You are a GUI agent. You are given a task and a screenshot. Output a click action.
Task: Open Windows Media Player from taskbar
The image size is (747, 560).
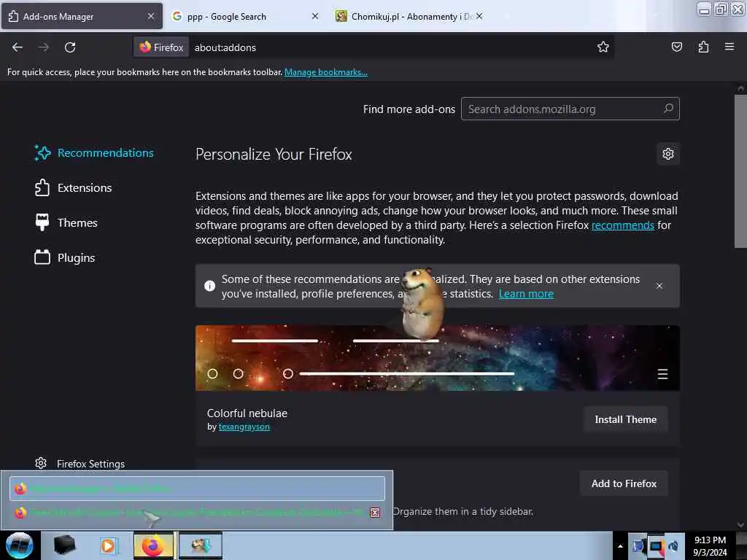(x=109, y=545)
